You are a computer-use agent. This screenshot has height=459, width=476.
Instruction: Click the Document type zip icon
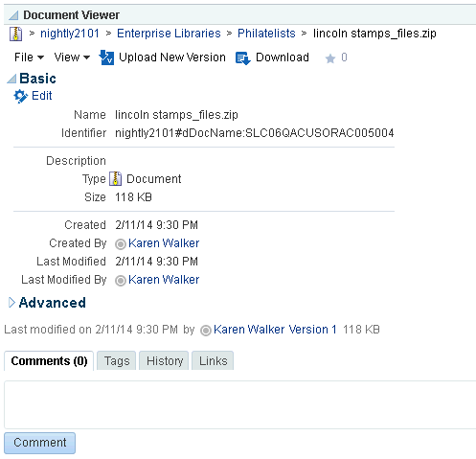click(x=116, y=179)
